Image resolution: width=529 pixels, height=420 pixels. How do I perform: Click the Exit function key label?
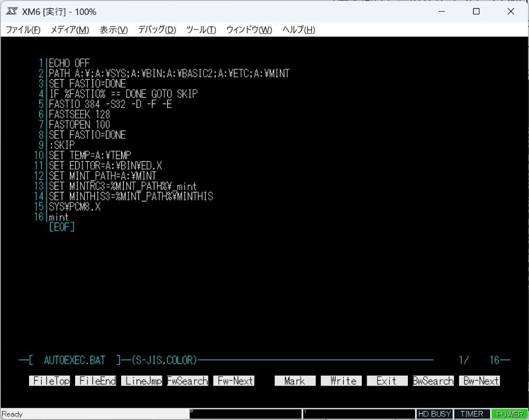(387, 381)
